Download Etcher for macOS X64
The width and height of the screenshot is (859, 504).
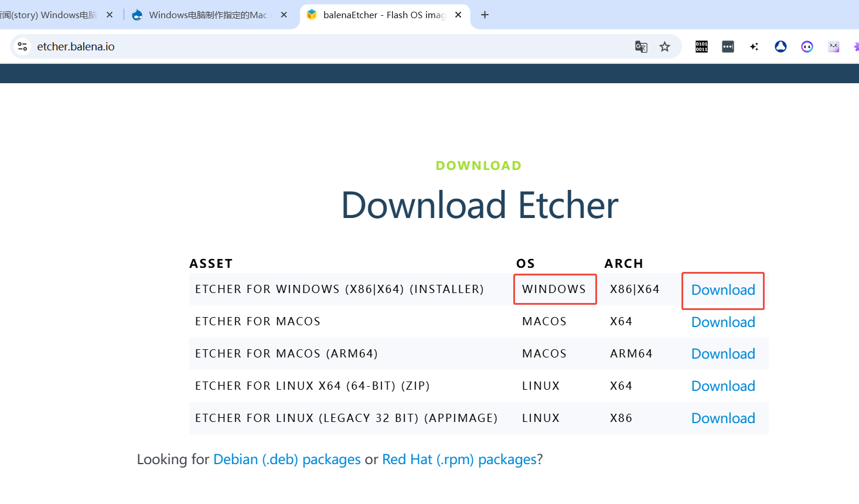coord(723,322)
